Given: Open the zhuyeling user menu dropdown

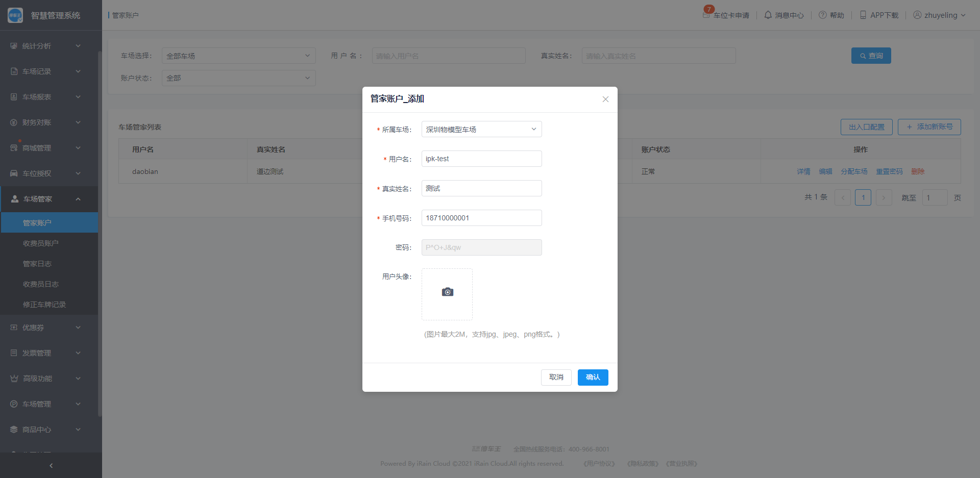Looking at the screenshot, I should [940, 15].
